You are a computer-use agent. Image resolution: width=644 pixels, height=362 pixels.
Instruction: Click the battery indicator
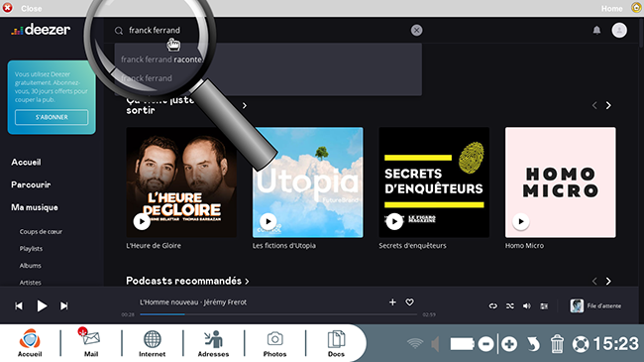pyautogui.click(x=462, y=344)
